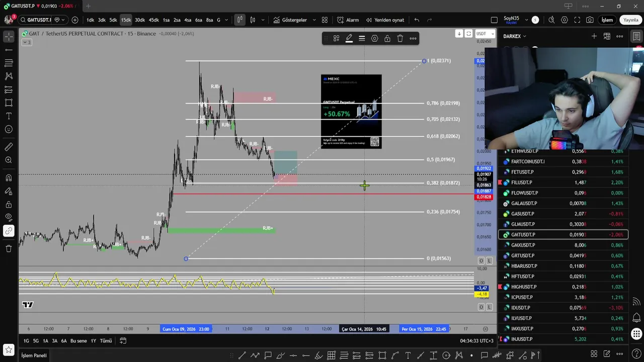Change drawing line color with pencil icon
This screenshot has width=644, height=362.
tap(349, 38)
